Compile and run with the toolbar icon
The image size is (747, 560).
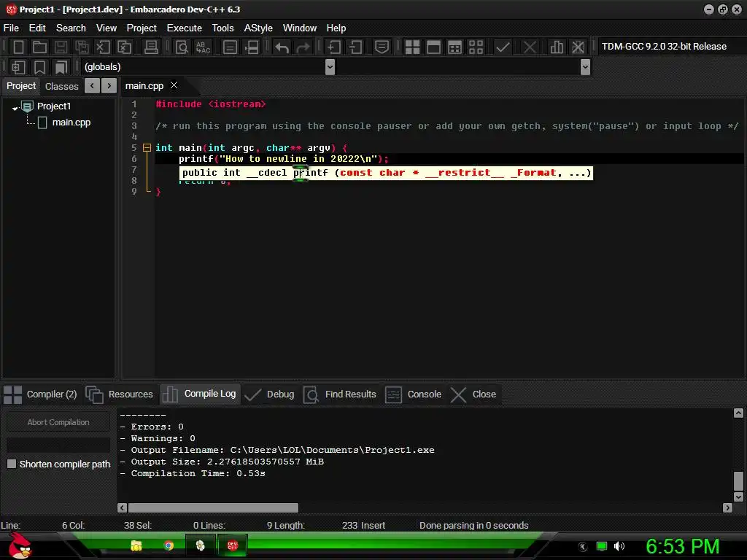click(x=455, y=47)
